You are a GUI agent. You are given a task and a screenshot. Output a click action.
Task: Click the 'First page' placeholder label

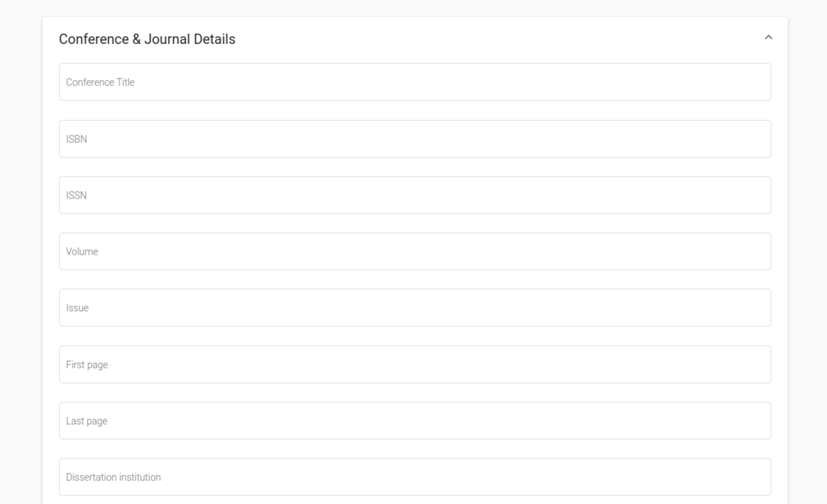point(87,365)
